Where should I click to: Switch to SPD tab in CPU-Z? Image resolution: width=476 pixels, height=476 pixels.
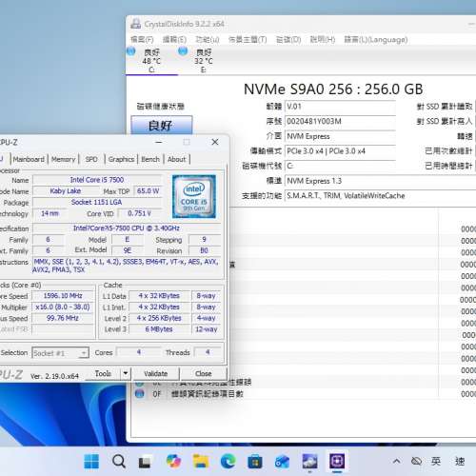(91, 159)
